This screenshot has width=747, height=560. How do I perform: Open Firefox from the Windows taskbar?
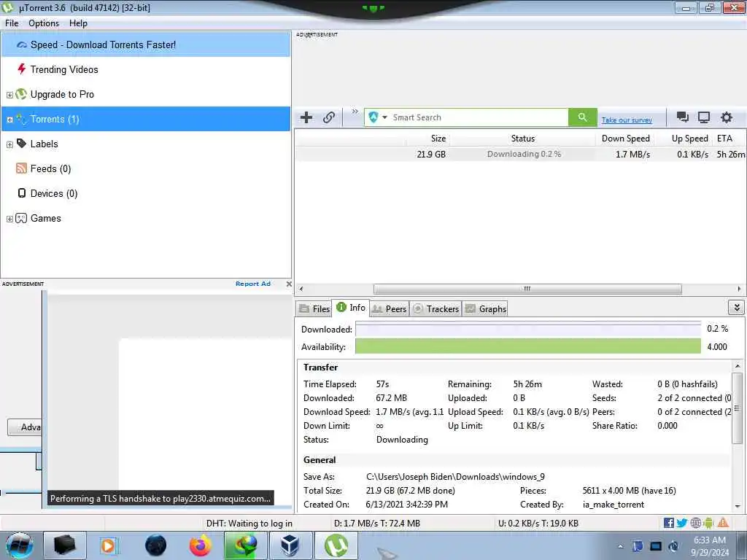[200, 545]
